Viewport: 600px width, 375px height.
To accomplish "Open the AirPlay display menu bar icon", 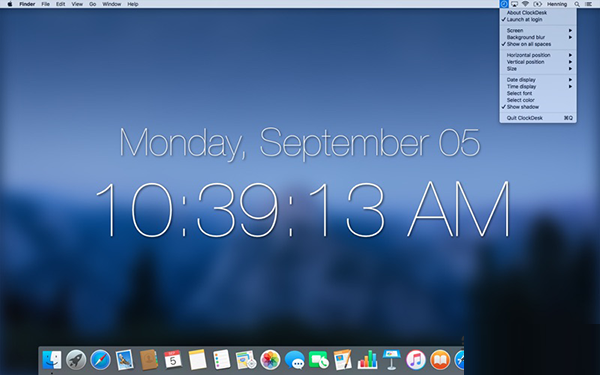I will 515,4.
